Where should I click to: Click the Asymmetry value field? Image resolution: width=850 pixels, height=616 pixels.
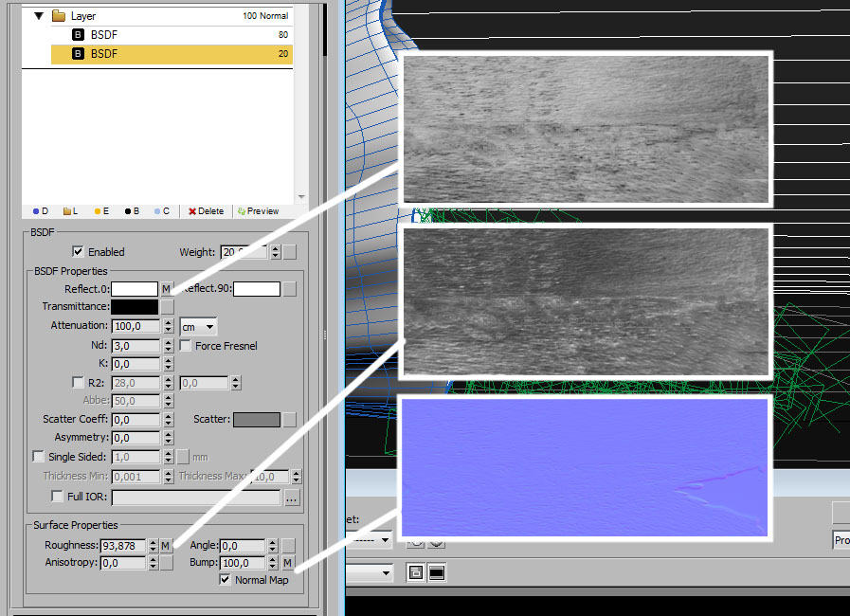(136, 438)
